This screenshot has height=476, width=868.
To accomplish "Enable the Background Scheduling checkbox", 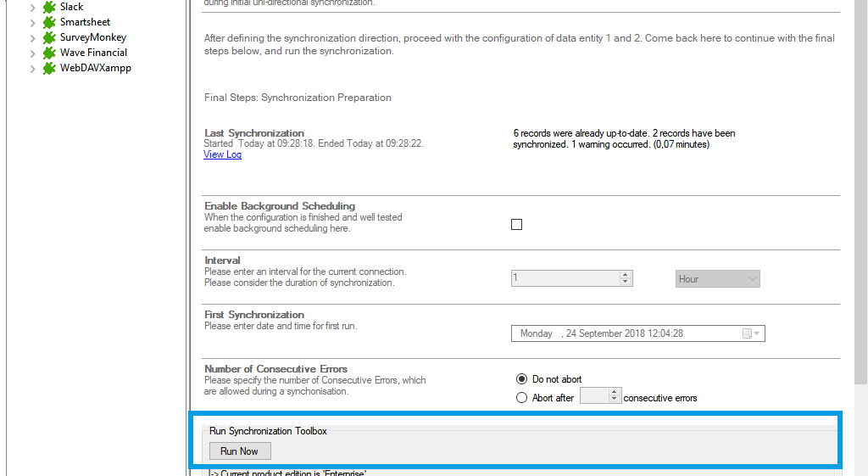I will click(x=517, y=225).
